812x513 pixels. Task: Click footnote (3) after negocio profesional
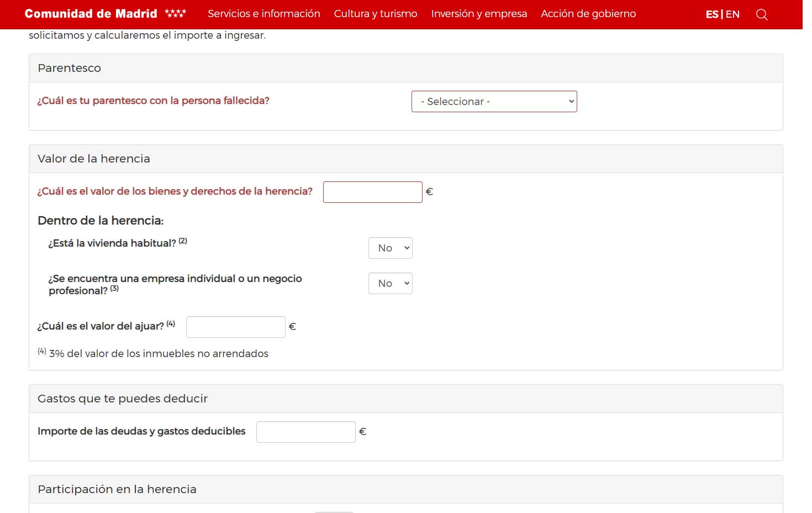coord(114,289)
